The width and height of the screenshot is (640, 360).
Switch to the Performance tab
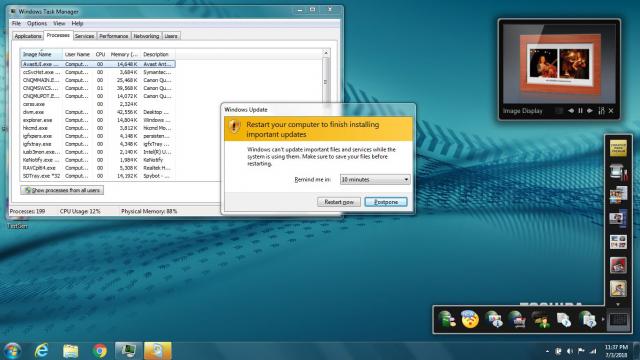[x=113, y=36]
